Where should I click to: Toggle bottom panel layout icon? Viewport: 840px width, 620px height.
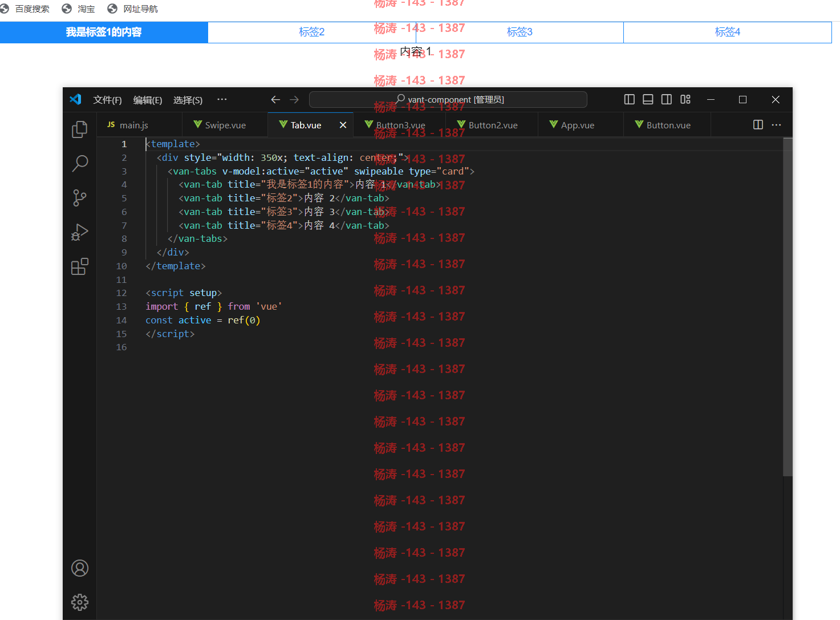point(648,99)
